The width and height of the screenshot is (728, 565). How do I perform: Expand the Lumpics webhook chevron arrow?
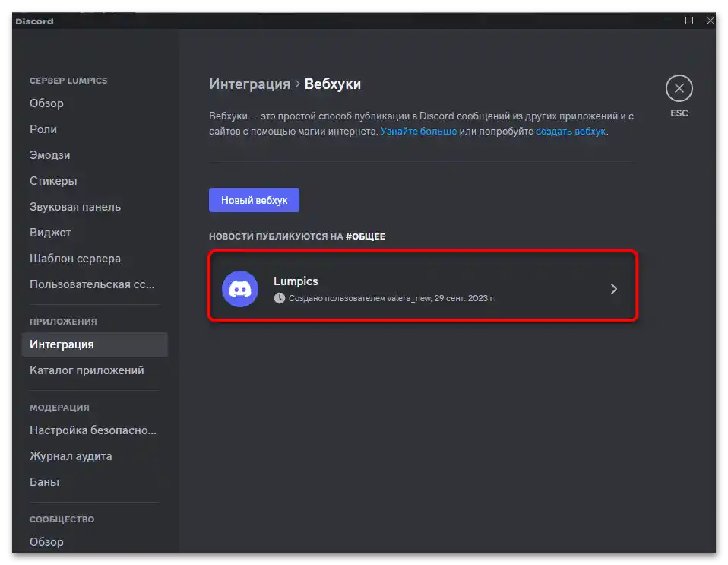(614, 289)
